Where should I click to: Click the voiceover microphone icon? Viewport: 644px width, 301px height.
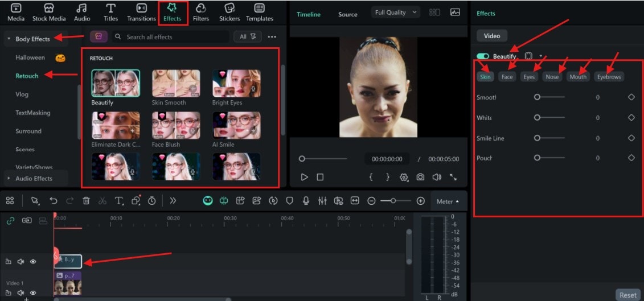[x=306, y=201]
